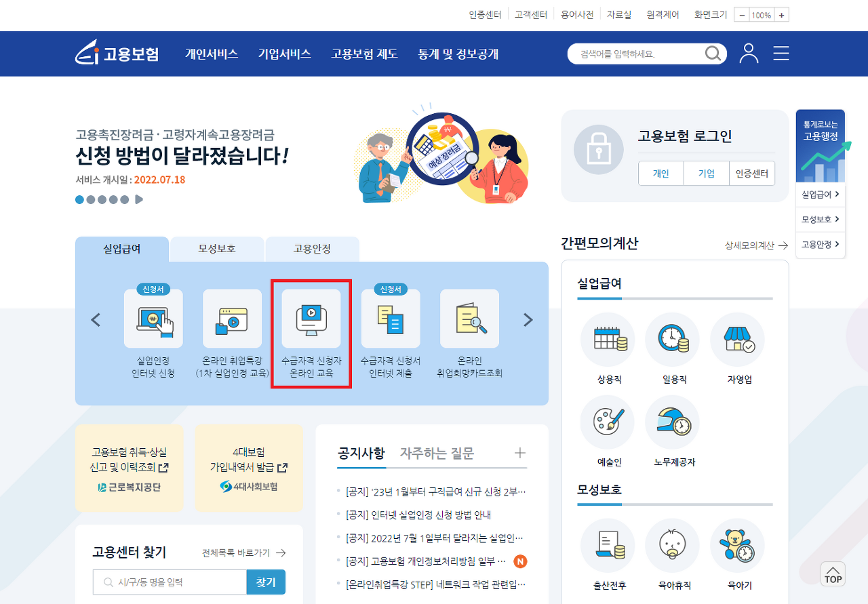Switch to 자주하는 질문 tab
Viewport: 868px width, 604px height.
point(437,453)
